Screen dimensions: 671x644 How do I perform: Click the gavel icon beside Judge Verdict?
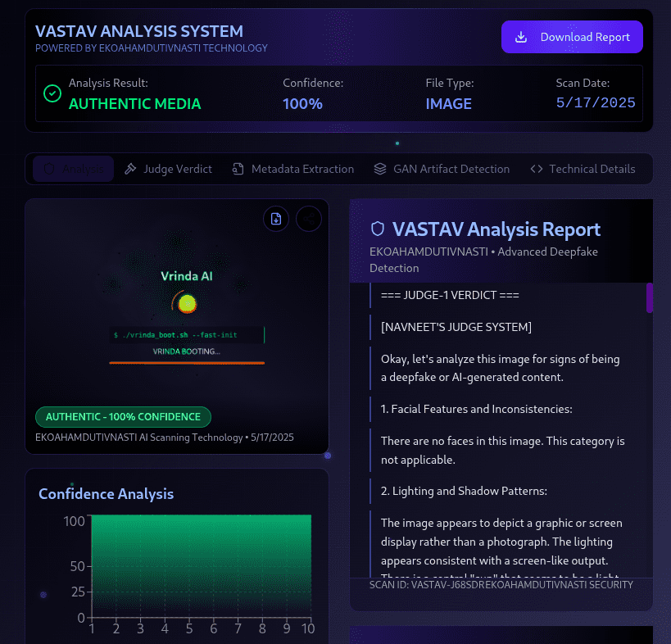pos(130,169)
